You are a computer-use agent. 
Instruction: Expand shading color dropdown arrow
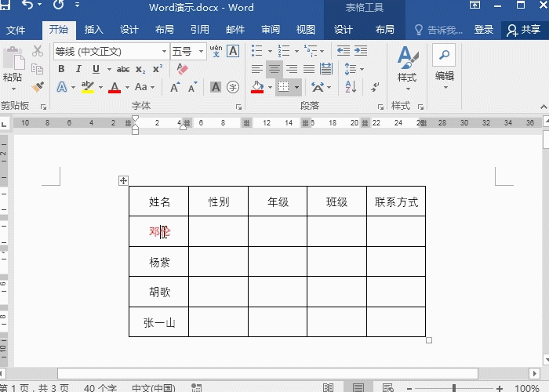coord(270,87)
